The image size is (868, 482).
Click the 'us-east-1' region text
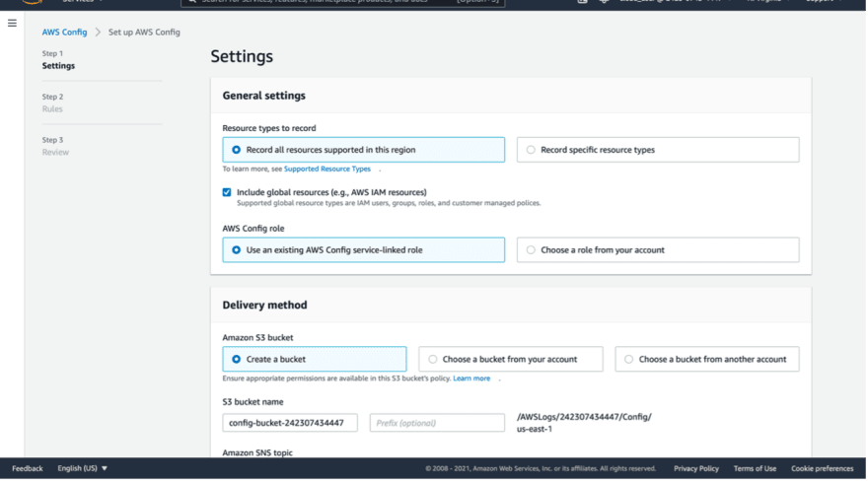coord(535,429)
